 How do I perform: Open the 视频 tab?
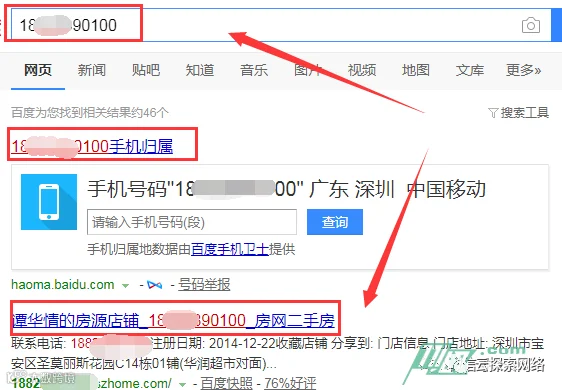(362, 70)
